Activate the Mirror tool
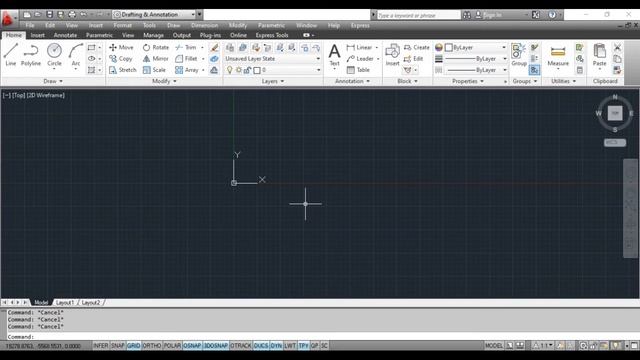Screen dimensions: 640x360 (156, 59)
